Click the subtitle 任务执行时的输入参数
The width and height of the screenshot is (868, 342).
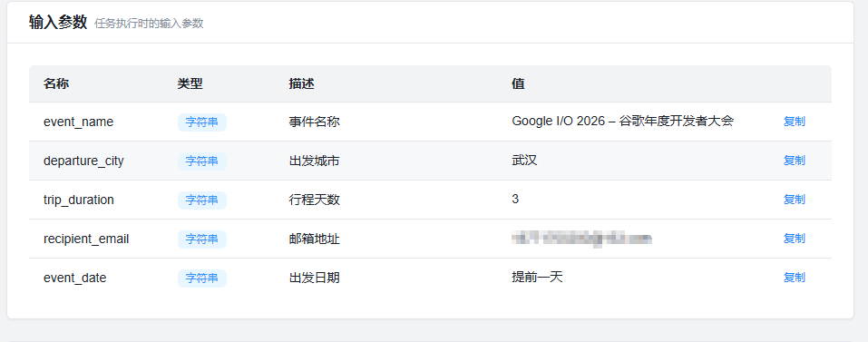(x=149, y=24)
